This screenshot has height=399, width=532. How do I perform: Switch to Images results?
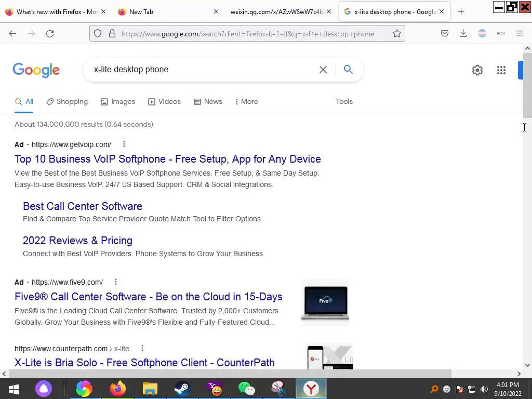(x=118, y=101)
